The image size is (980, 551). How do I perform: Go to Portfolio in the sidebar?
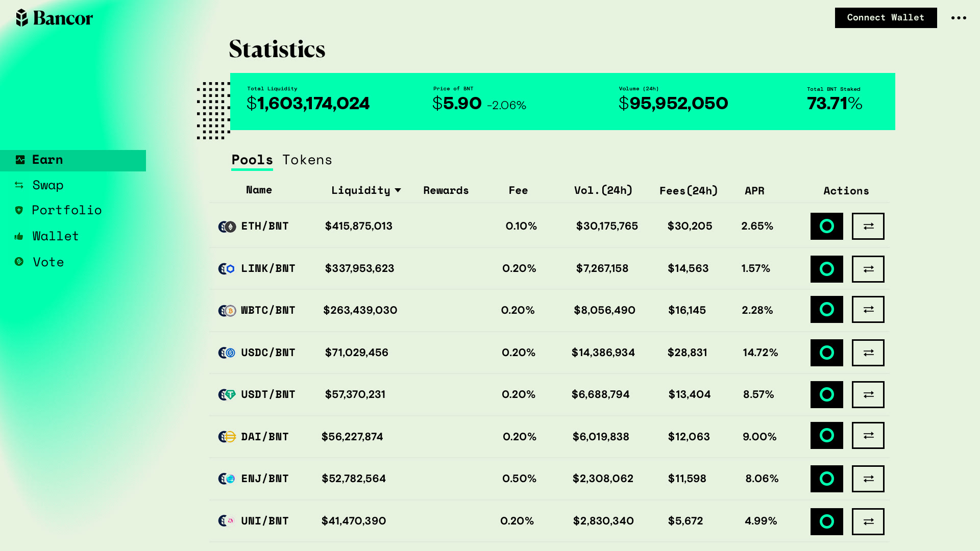66,210
